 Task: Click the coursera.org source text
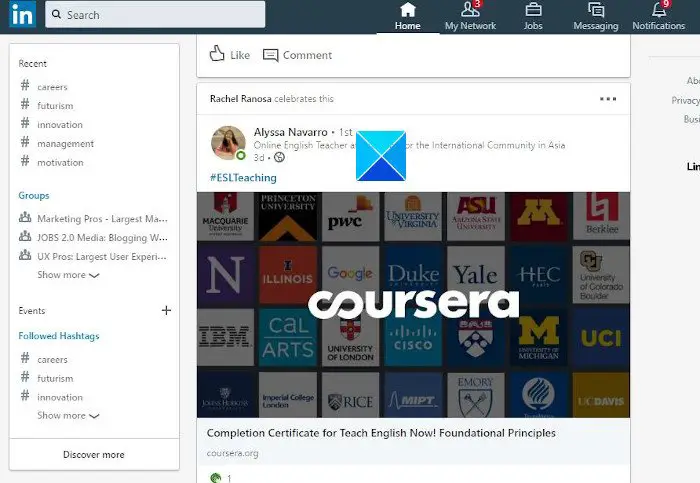tap(232, 453)
